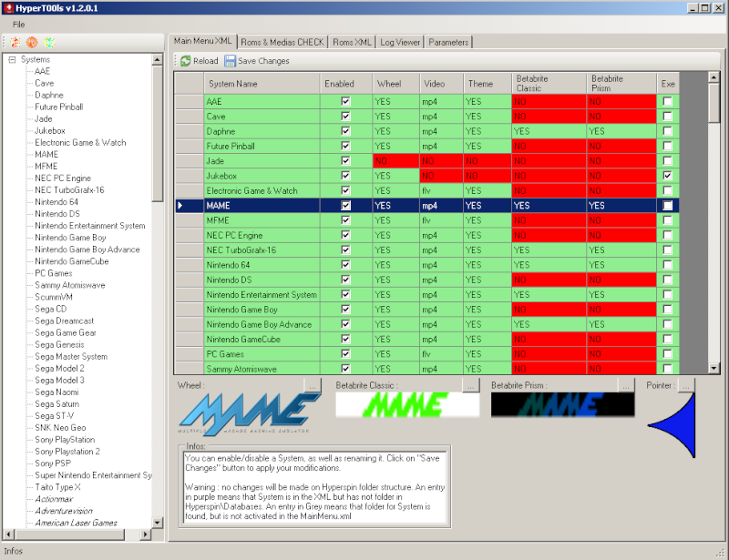Click the table's scroll-down arrow
This screenshot has height=560, width=729.
tap(714, 369)
